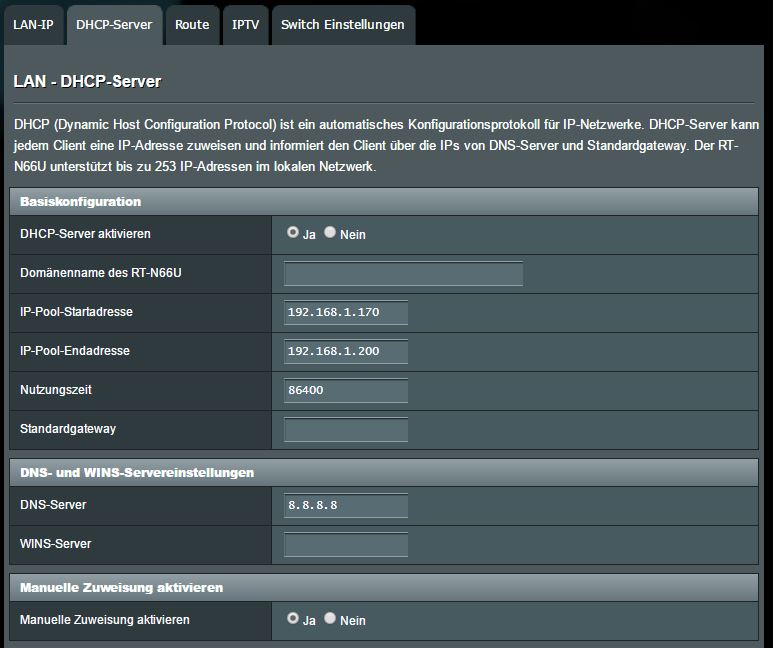Open the Switch Einstellungen tab
Viewport: 773px width, 648px height.
pyautogui.click(x=343, y=24)
